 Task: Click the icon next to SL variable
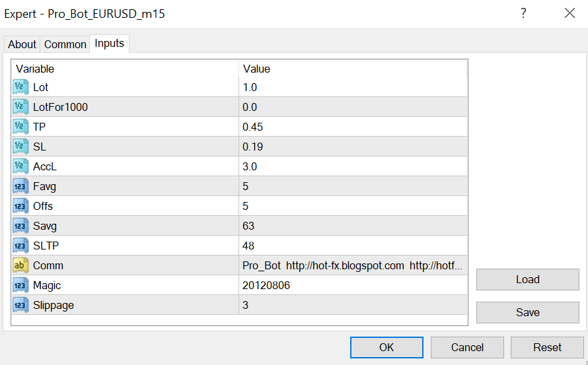click(20, 147)
